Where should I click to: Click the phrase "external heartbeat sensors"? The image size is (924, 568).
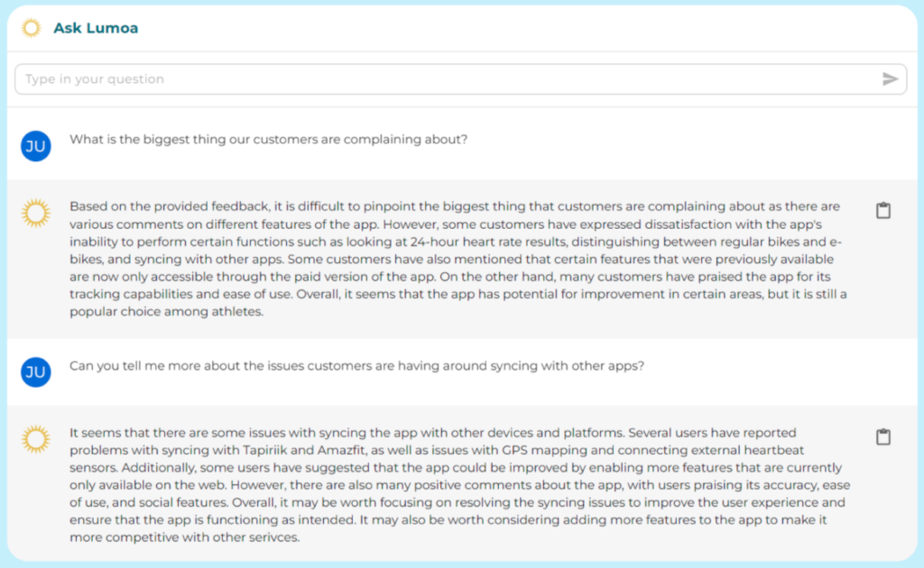pos(727,451)
